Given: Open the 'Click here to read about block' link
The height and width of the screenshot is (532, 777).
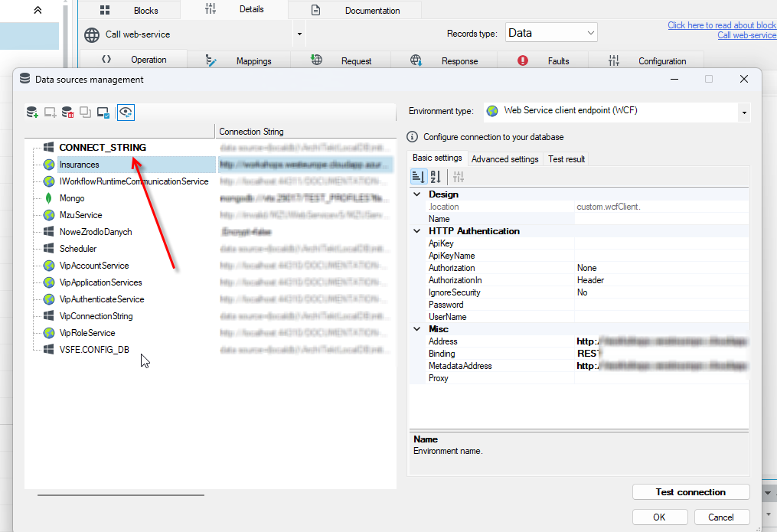Looking at the screenshot, I should pyautogui.click(x=722, y=25).
